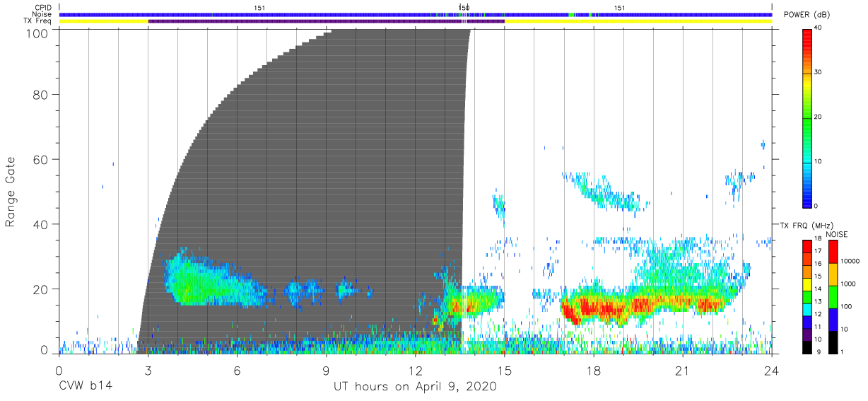868x401 pixels.
Task: Click '40' on the Range Gate axis
Action: coord(40,224)
